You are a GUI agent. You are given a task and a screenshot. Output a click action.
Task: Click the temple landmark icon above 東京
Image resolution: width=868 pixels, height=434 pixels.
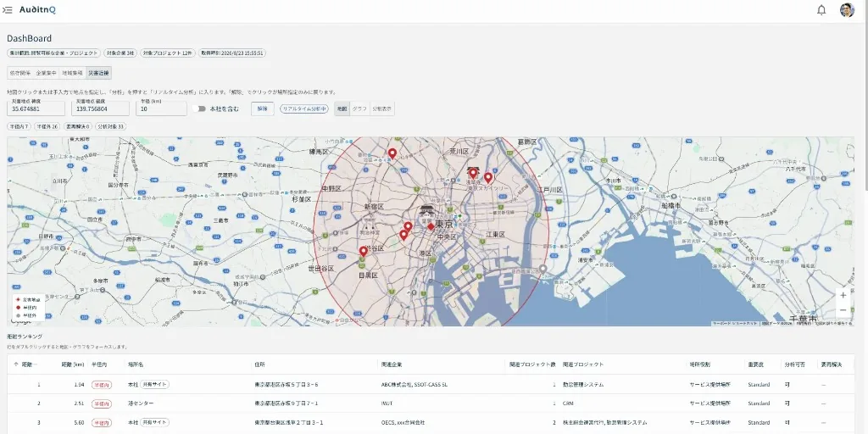click(x=427, y=210)
